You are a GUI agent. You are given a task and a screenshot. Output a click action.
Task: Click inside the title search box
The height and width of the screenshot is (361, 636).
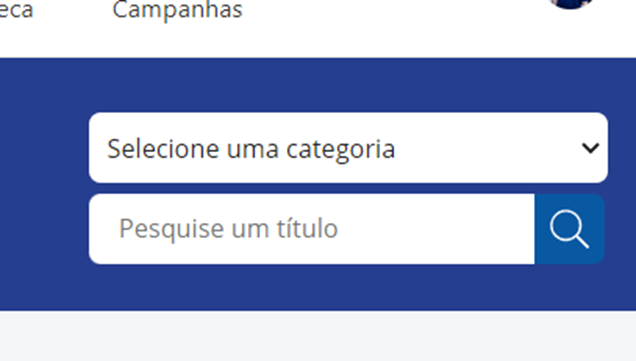point(312,229)
